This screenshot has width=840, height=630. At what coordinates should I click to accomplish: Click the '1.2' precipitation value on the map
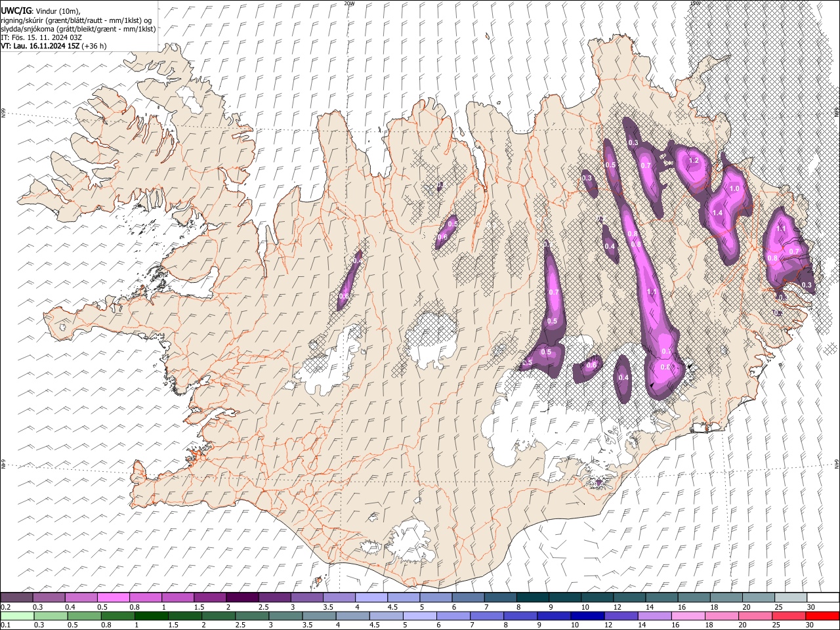point(693,161)
